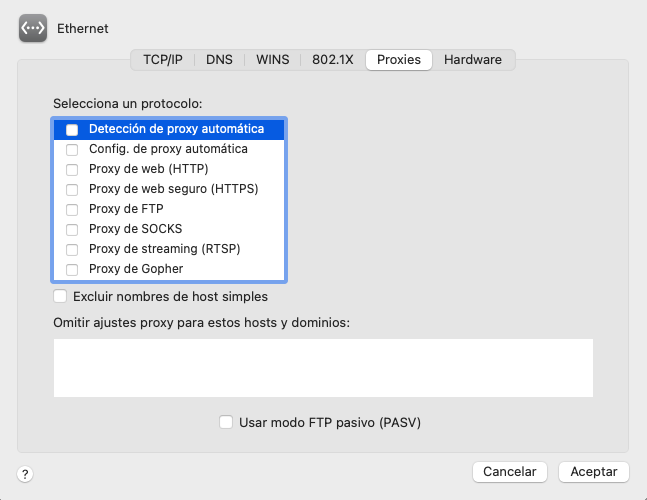Enable Proxy de streaming (RTSP) checkbox

click(x=72, y=249)
